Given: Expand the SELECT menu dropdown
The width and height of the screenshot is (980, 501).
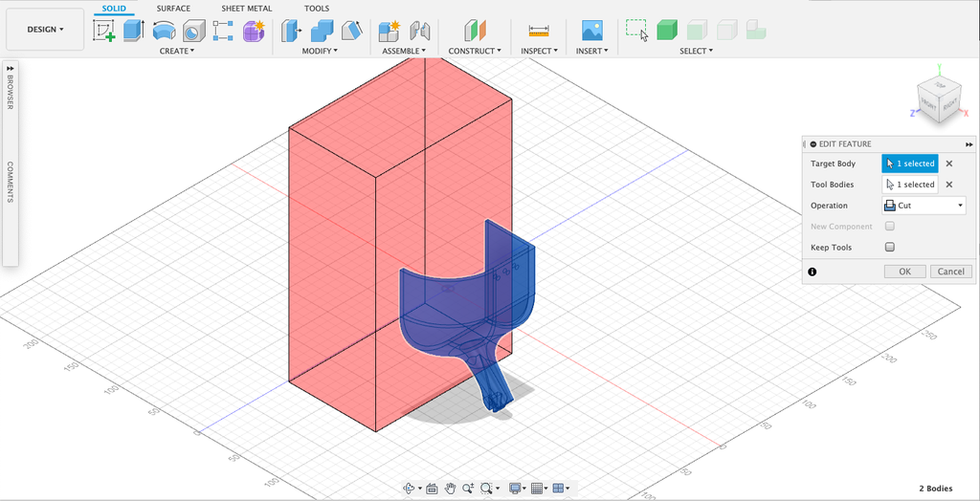Looking at the screenshot, I should pos(697,52).
